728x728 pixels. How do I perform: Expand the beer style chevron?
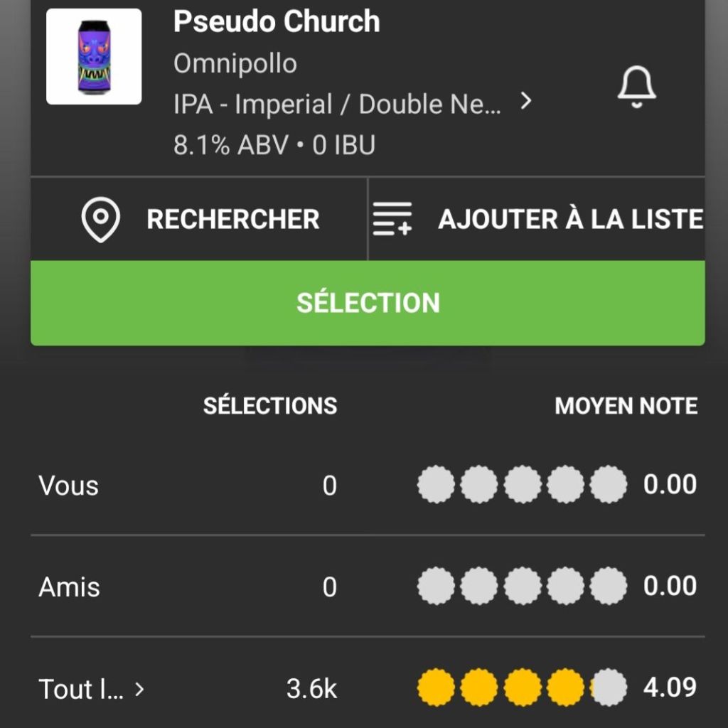[x=526, y=102]
